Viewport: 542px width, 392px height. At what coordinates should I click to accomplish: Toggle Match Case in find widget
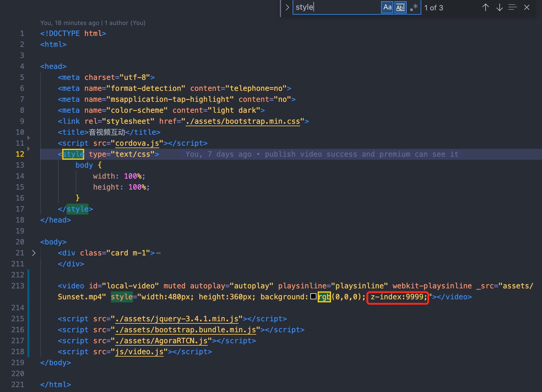point(387,7)
